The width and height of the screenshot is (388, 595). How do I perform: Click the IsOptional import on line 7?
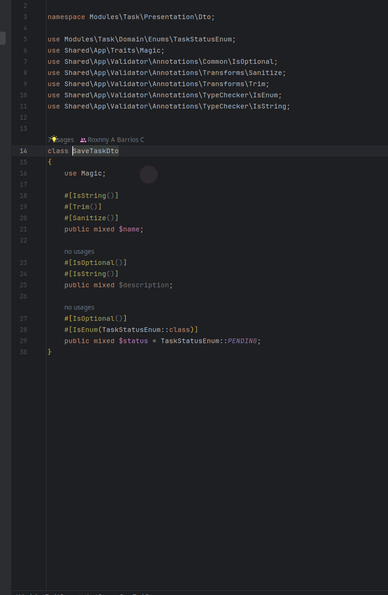pyautogui.click(x=162, y=61)
